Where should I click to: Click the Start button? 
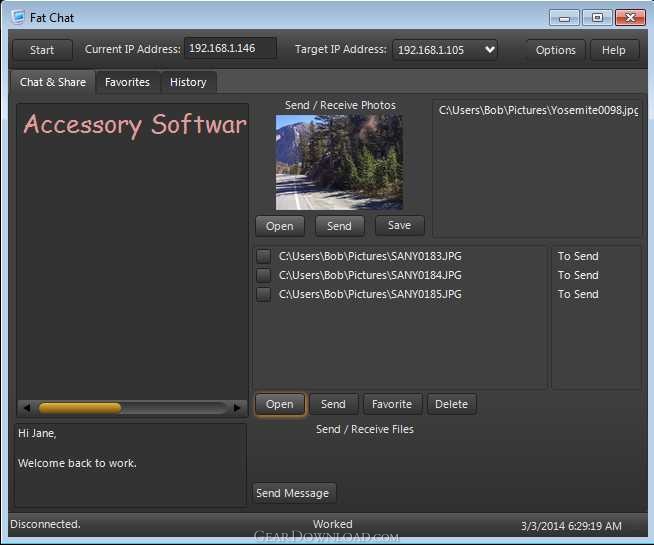(x=42, y=50)
